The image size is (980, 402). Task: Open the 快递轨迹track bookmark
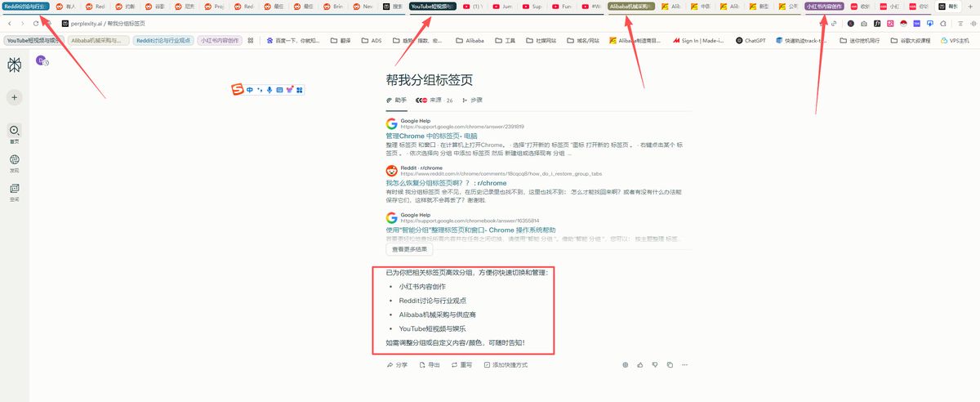801,40
